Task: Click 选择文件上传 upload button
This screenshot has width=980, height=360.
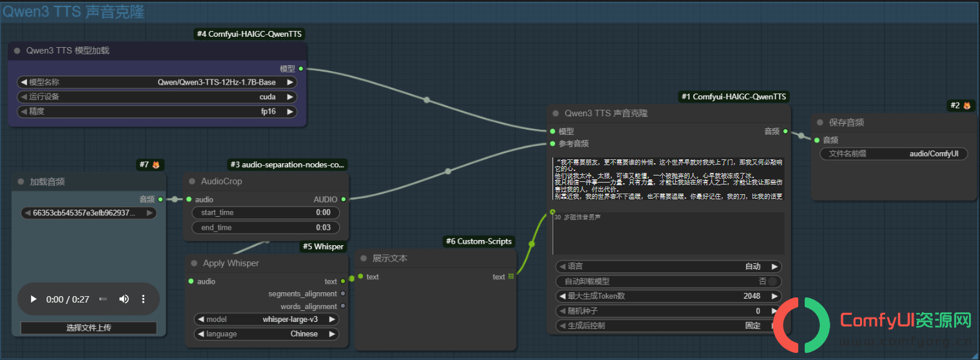Action: pos(88,328)
